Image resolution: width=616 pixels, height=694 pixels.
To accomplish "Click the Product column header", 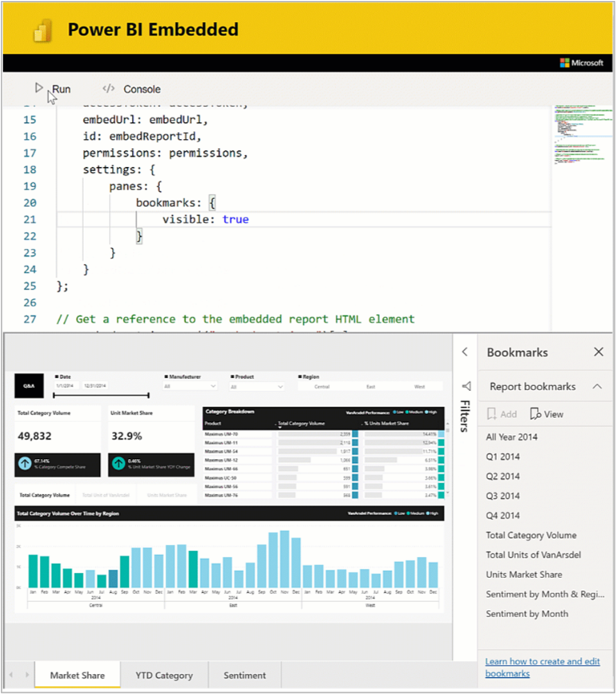I will [x=213, y=424].
